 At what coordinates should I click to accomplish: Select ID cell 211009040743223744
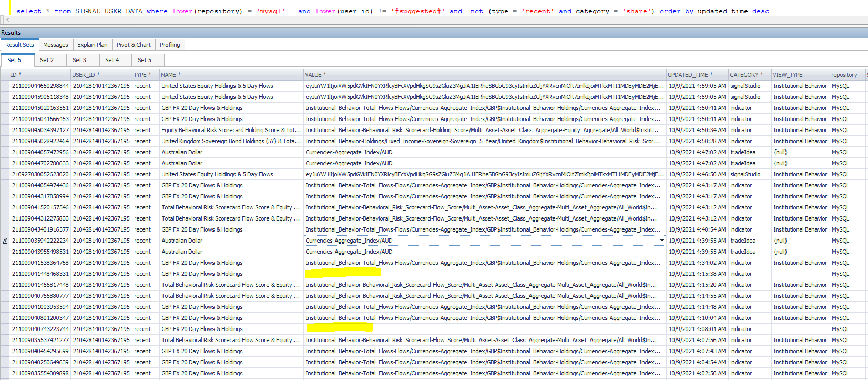point(40,329)
